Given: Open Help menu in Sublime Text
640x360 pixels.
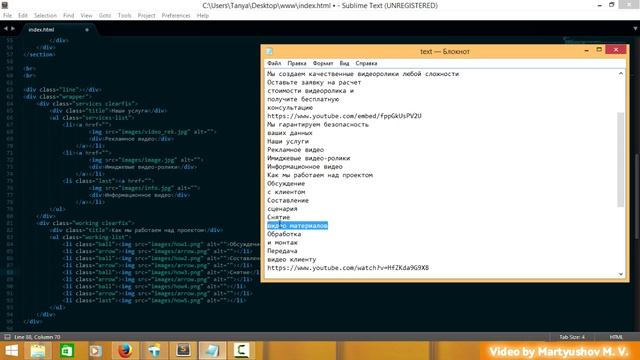Looking at the screenshot, I should click(x=202, y=16).
